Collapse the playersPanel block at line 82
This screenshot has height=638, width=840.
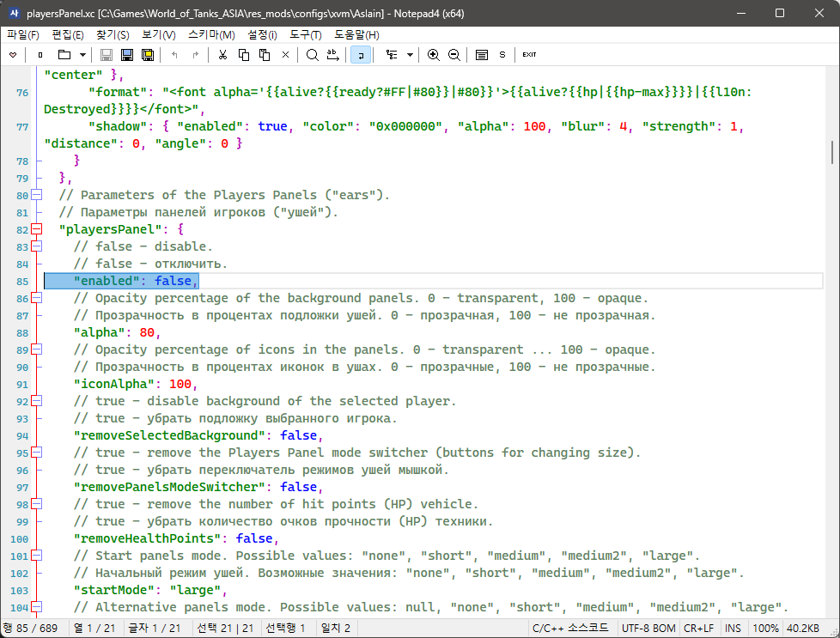(36, 229)
